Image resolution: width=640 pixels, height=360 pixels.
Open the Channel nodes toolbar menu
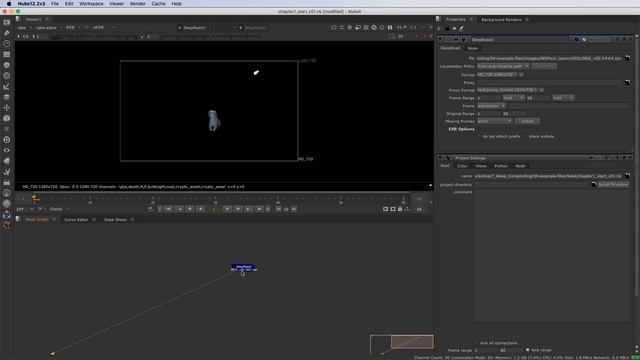7,54
